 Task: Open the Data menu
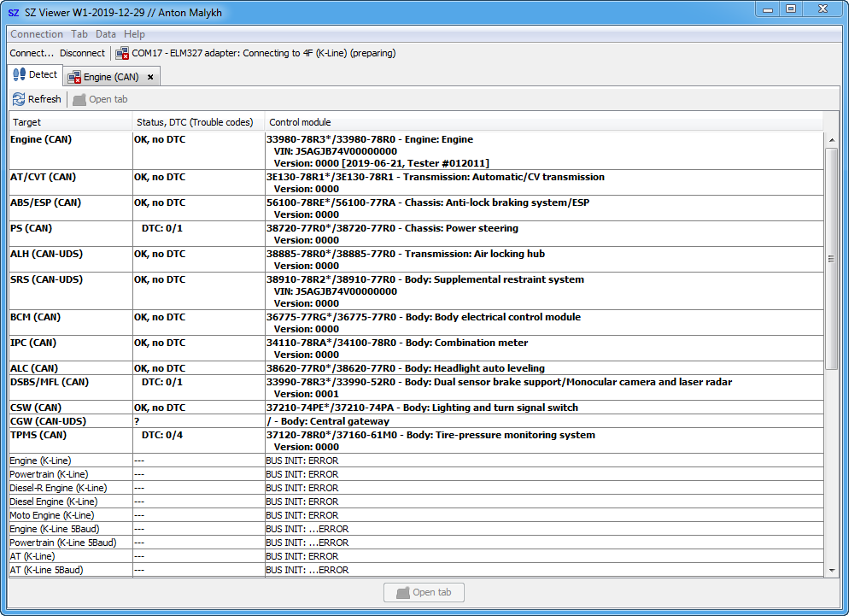tap(106, 34)
